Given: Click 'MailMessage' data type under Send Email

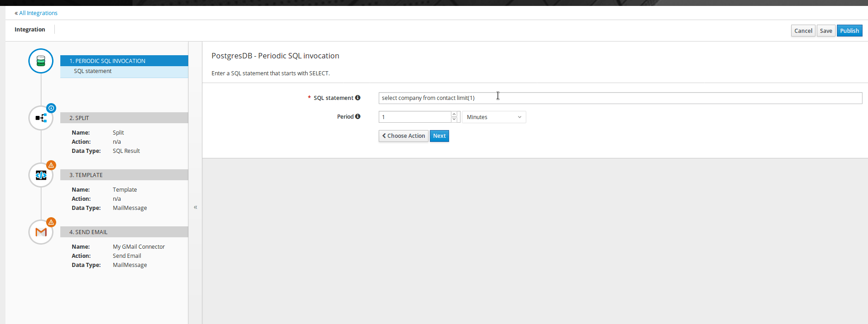Looking at the screenshot, I should (x=130, y=265).
